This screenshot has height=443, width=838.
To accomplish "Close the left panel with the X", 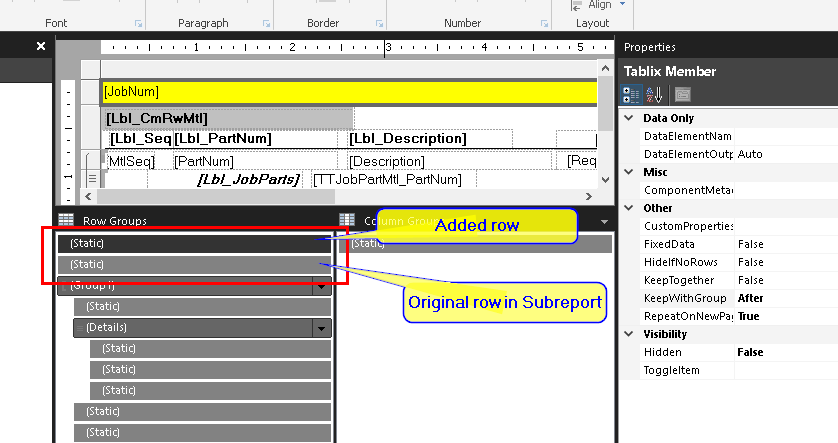I will (x=41, y=46).
